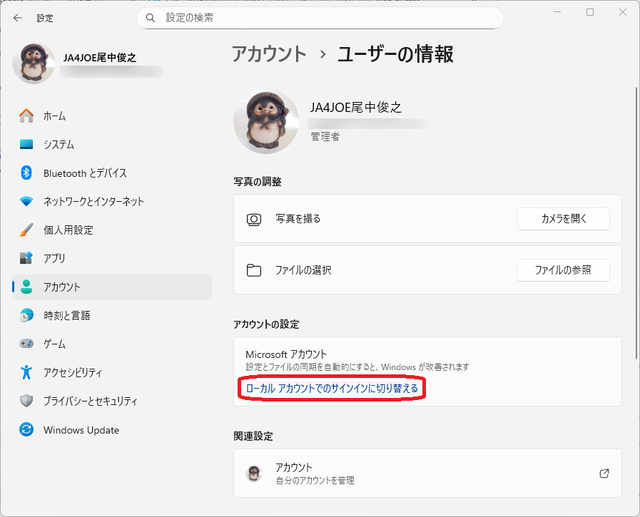Click the ファイルの選択 label
Image resolution: width=640 pixels, height=517 pixels.
(303, 270)
